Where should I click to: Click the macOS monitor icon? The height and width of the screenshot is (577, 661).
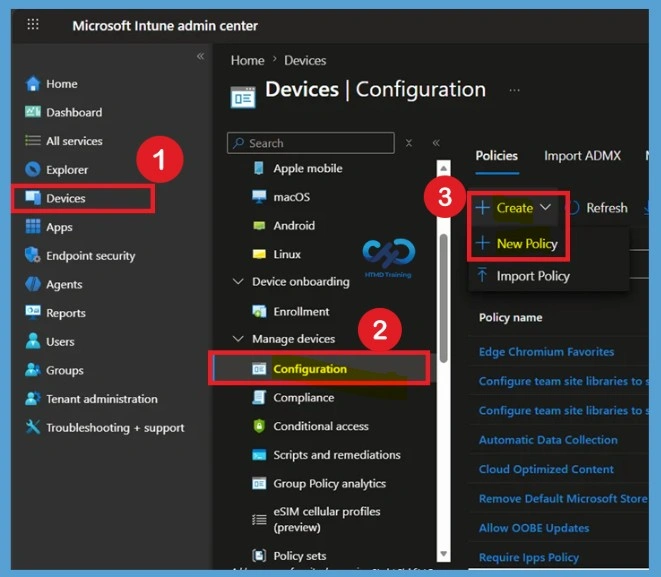coord(259,197)
